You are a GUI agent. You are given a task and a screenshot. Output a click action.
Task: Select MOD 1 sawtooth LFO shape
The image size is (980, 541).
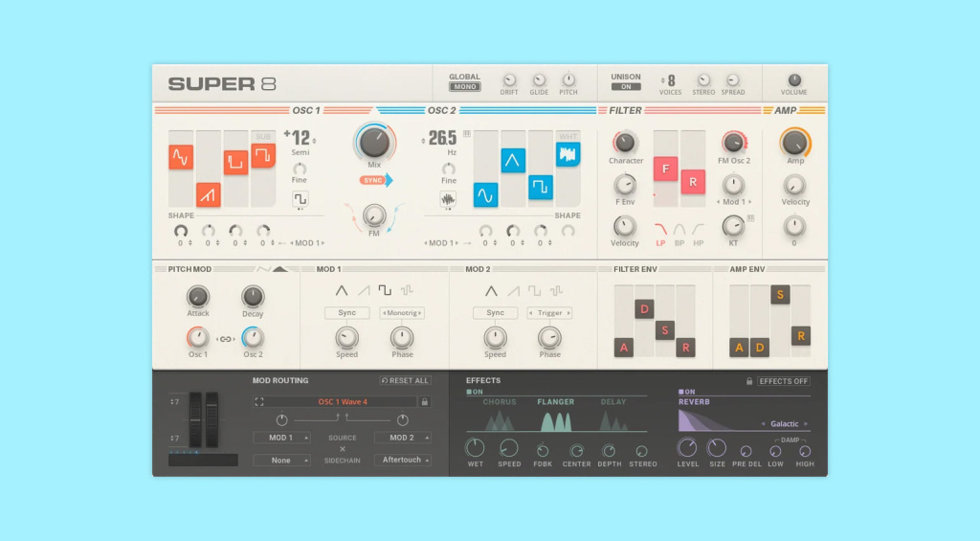[364, 290]
